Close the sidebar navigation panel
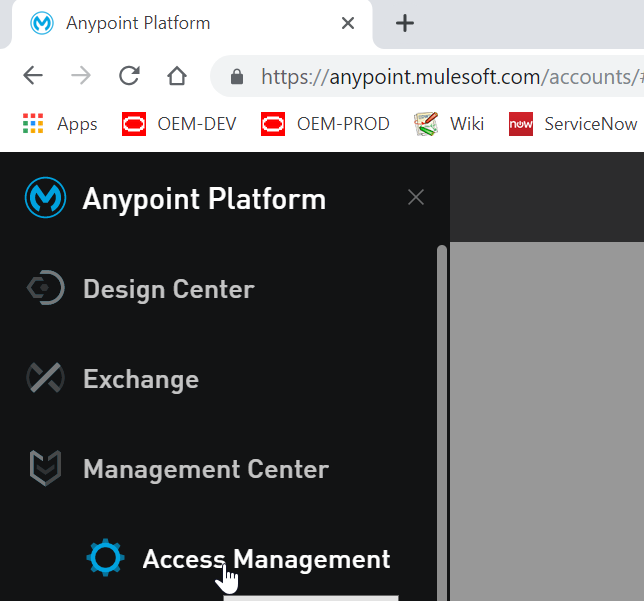The image size is (644, 601). pyautogui.click(x=416, y=198)
